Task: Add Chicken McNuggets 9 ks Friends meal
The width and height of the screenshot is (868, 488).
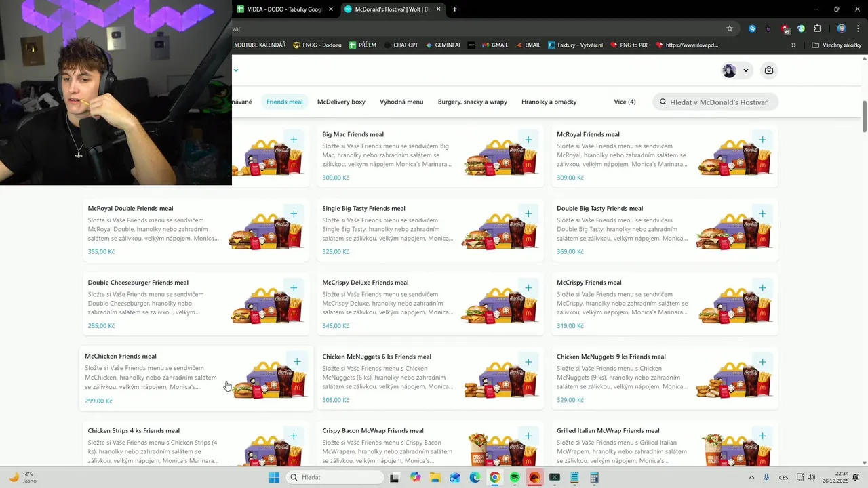Action: pyautogui.click(x=762, y=362)
